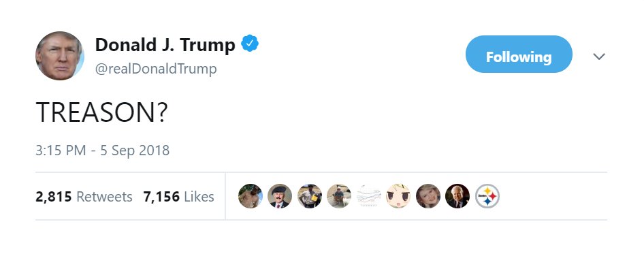Open Donald J. Trump's profile picture

click(x=60, y=56)
